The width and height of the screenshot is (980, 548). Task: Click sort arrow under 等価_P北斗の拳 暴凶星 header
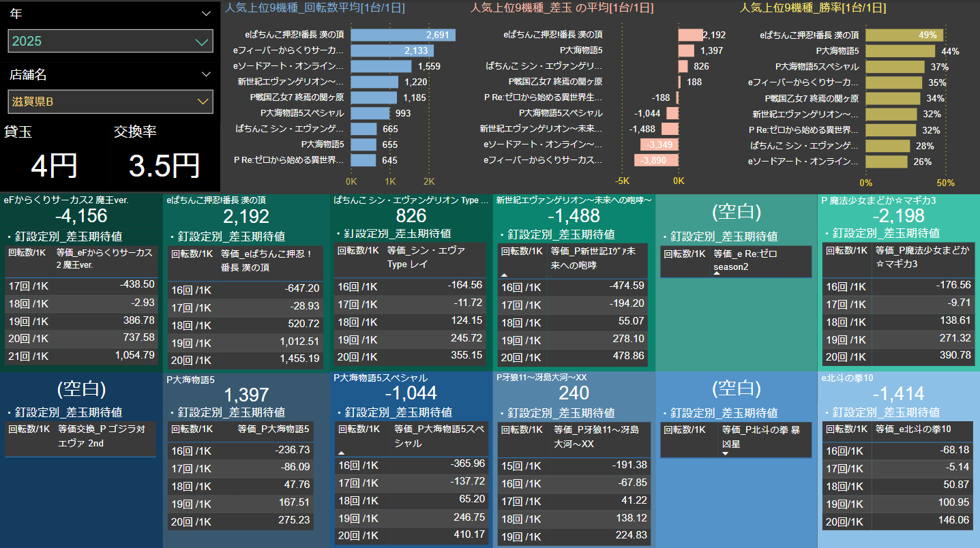[x=726, y=453]
